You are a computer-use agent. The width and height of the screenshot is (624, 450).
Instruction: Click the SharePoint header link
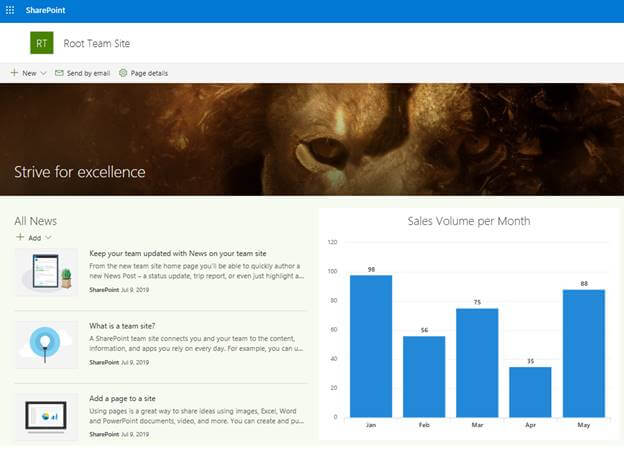[x=45, y=10]
